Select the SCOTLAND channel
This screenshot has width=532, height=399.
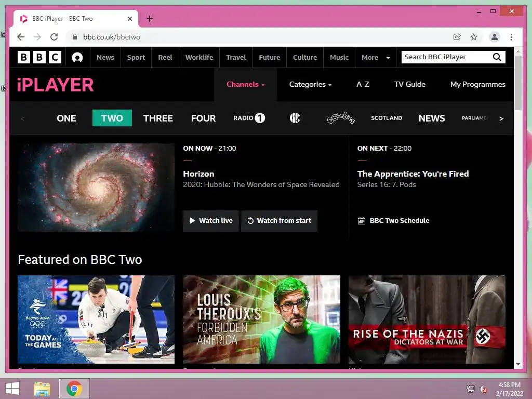[387, 118]
